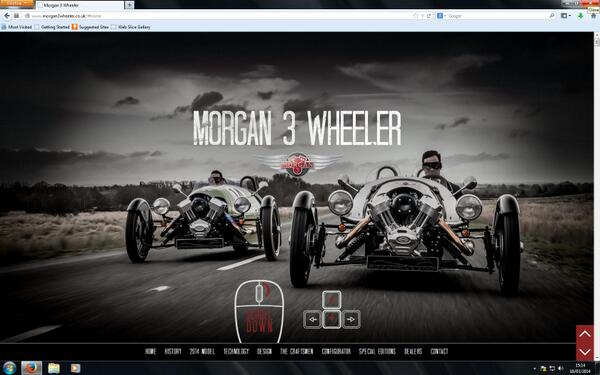
Task: Open the Dealers link
Action: click(x=413, y=351)
